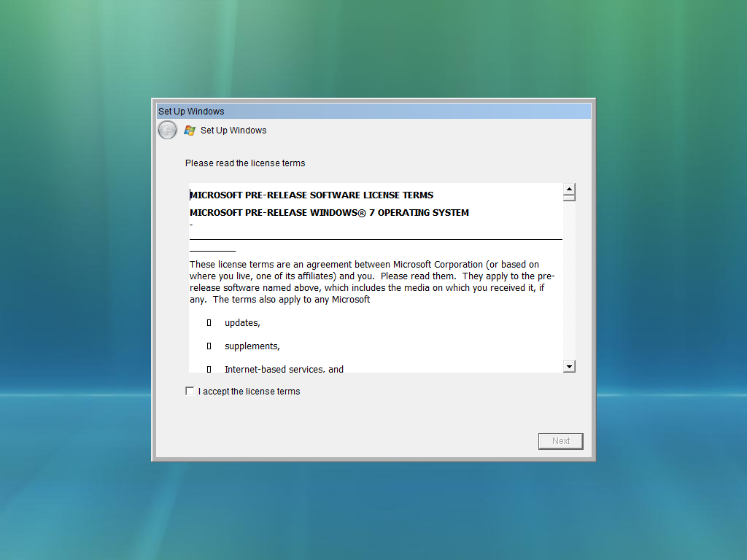Grab the license scrollbar thumb
This screenshot has width=747, height=560.
569,198
